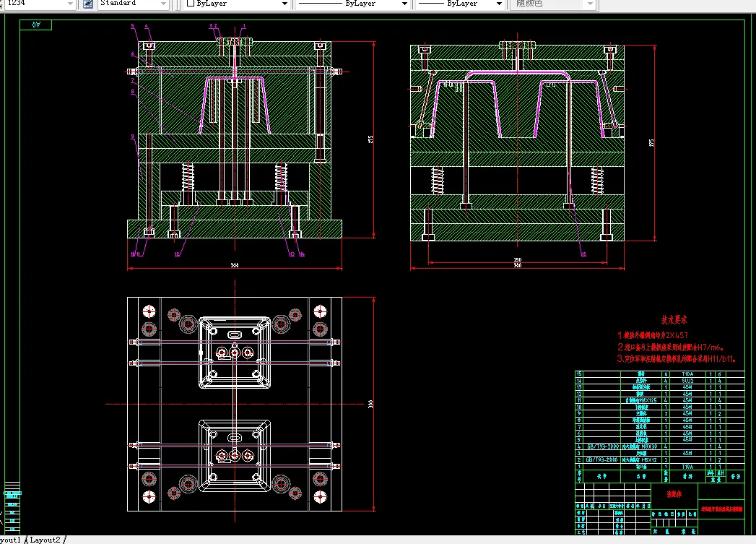Open the Standard style dropdown
The image size is (756, 544).
coord(163,4)
